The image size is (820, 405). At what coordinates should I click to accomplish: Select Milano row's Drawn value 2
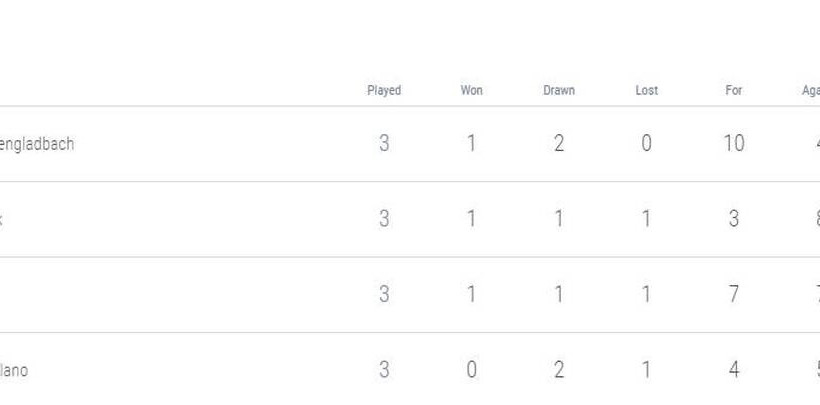558,370
